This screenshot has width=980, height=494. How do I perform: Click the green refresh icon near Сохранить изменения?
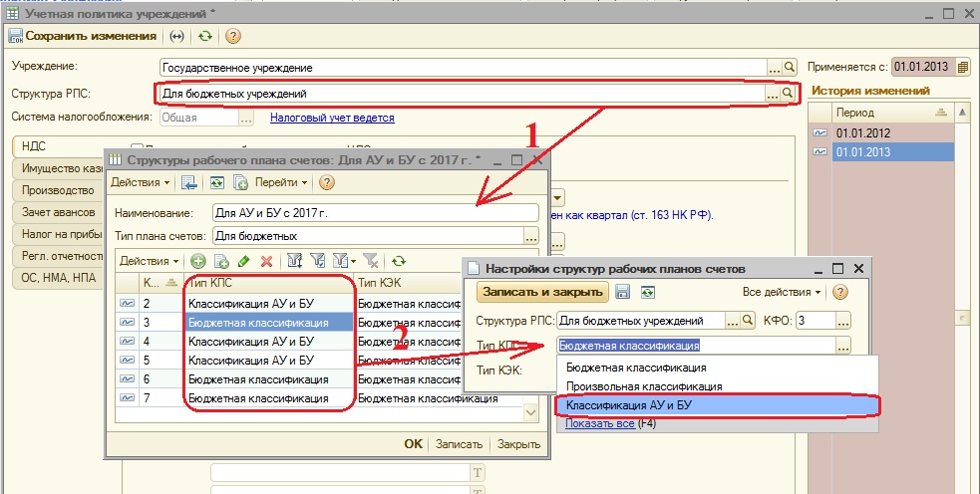(205, 36)
